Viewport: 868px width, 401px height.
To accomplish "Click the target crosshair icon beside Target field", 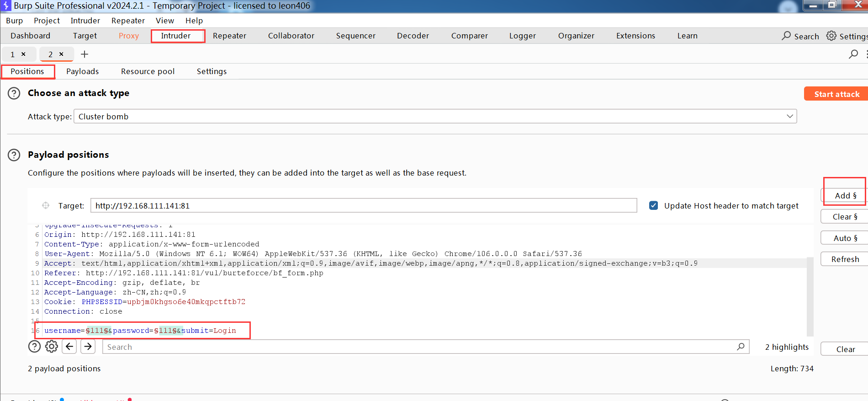I will (x=46, y=206).
